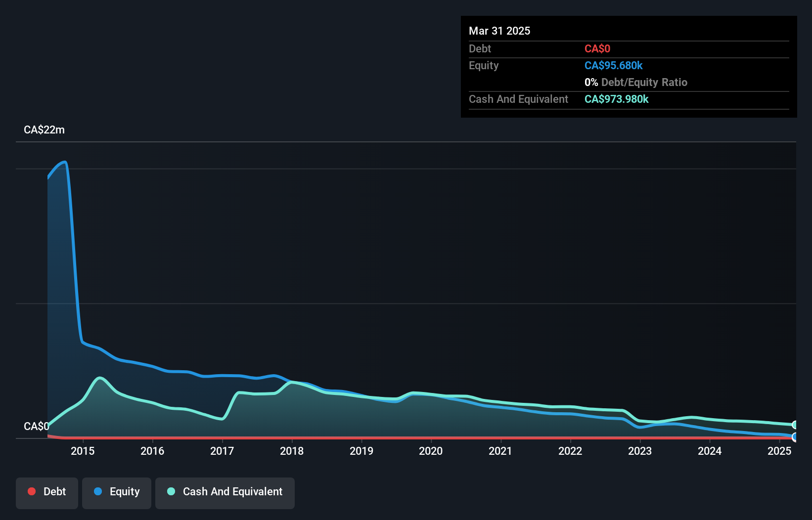Click the 2023 x-axis label
Image resolution: width=812 pixels, height=520 pixels.
640,451
